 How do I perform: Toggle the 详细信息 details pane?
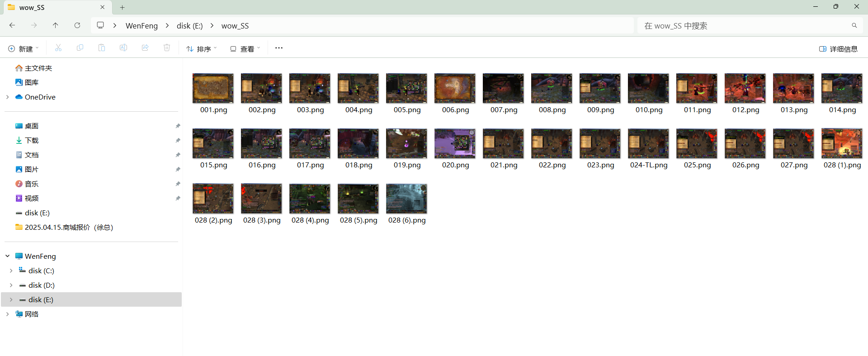point(839,49)
